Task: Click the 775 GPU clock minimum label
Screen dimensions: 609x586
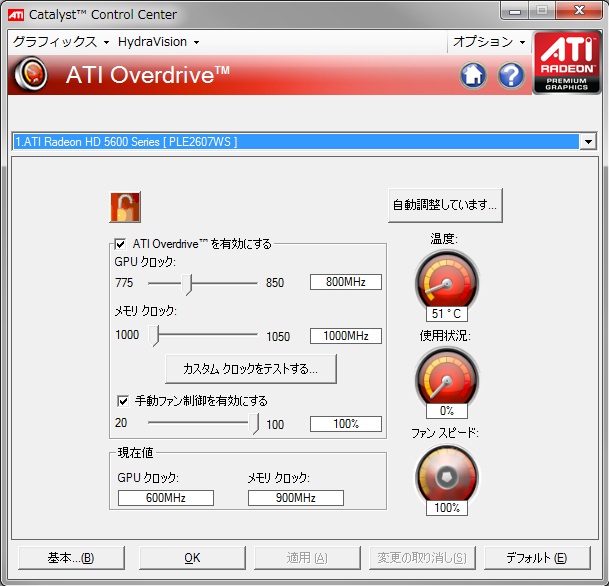Action: pos(124,283)
